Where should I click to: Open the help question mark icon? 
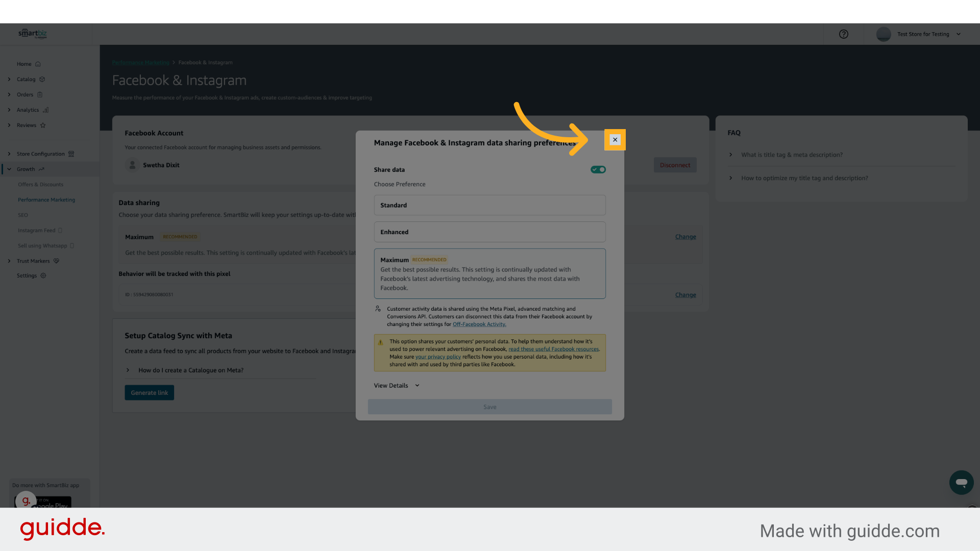tap(844, 34)
